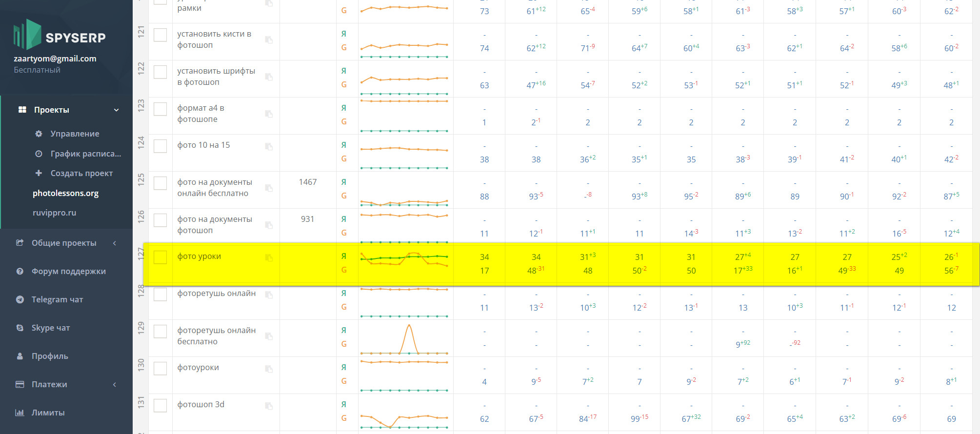The width and height of the screenshot is (980, 434).
Task: Click Бесплатный plan label
Action: (37, 70)
